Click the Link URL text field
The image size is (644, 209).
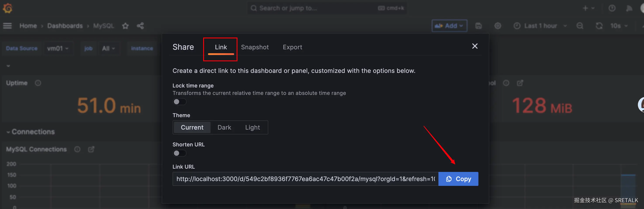point(305,179)
